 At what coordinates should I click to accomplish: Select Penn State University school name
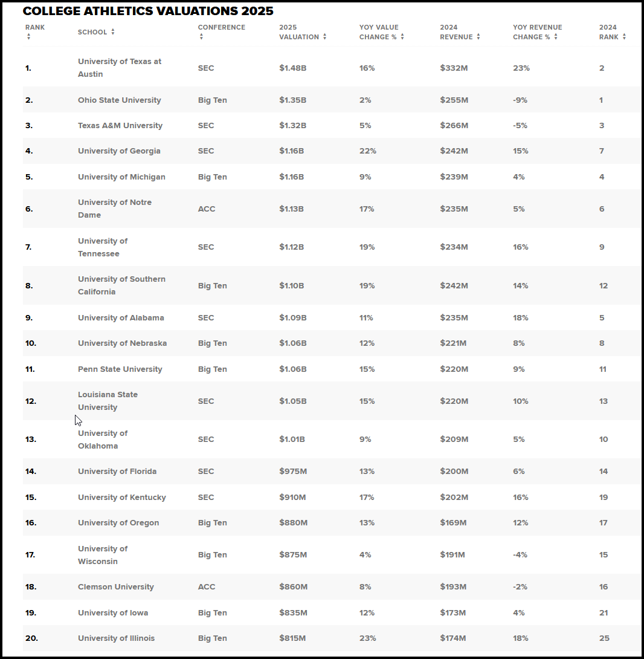(120, 369)
